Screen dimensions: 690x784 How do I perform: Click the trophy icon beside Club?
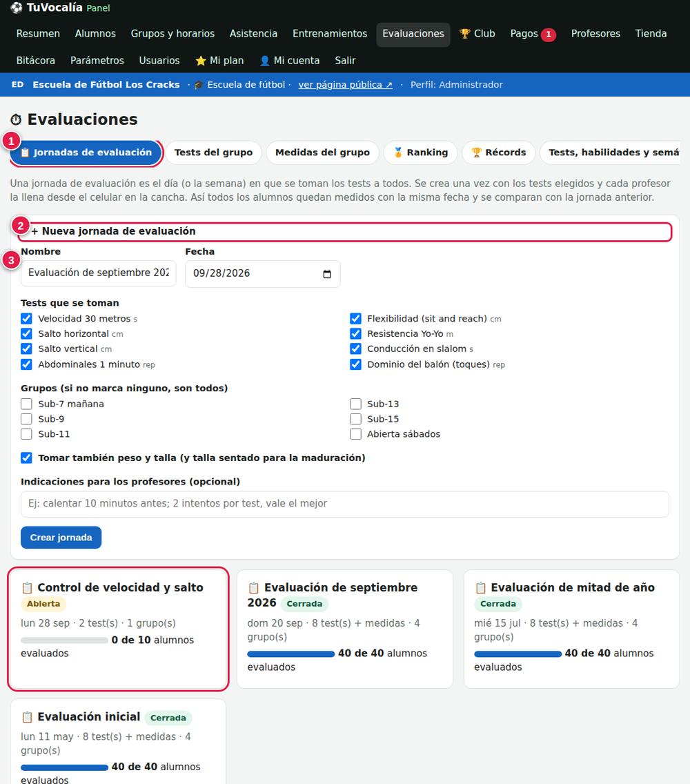click(x=464, y=34)
